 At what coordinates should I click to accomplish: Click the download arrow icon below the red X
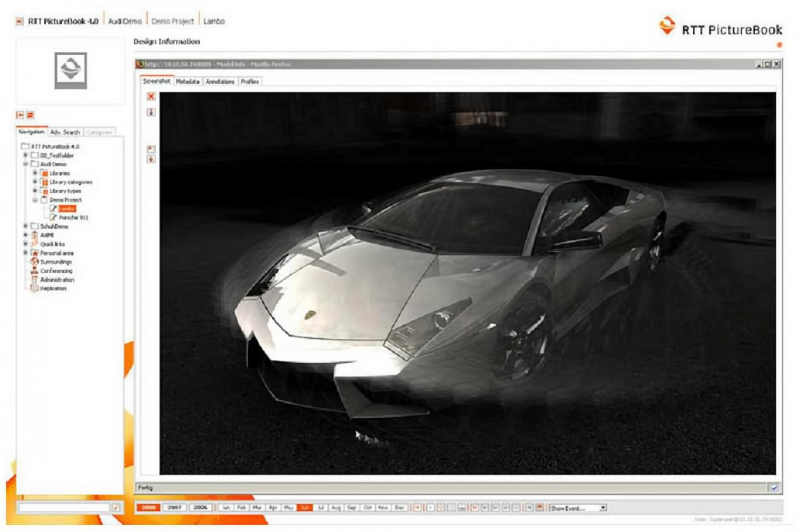click(x=151, y=112)
